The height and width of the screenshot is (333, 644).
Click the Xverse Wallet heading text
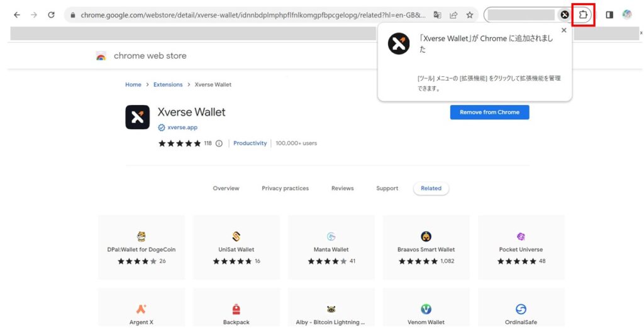[191, 112]
